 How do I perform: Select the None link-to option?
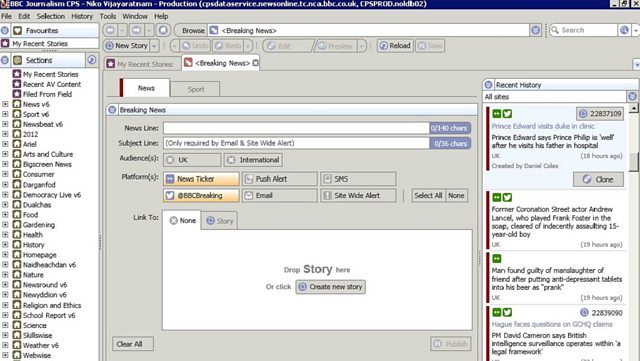click(182, 221)
